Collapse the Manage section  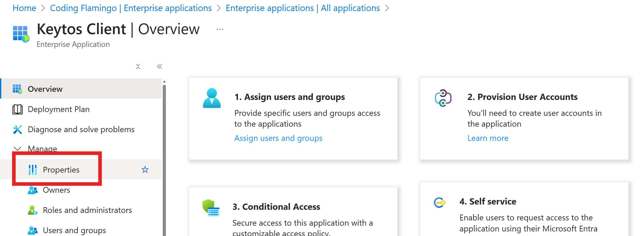[x=17, y=148]
